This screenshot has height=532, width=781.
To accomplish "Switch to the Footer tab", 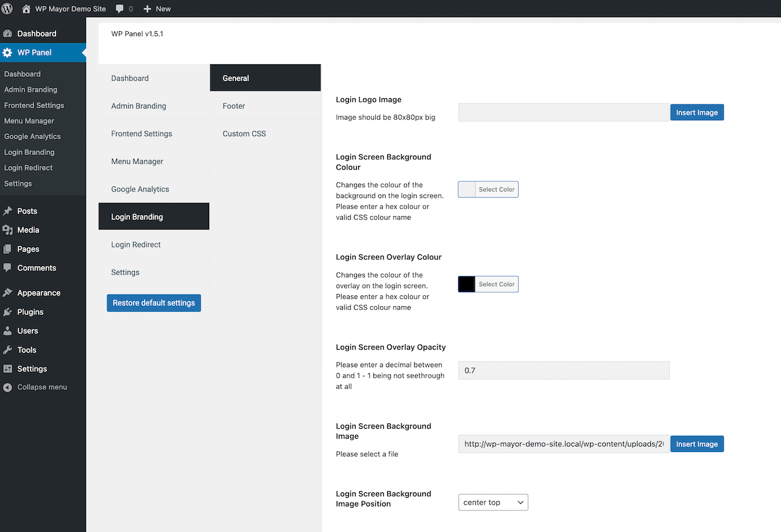I will (234, 106).
